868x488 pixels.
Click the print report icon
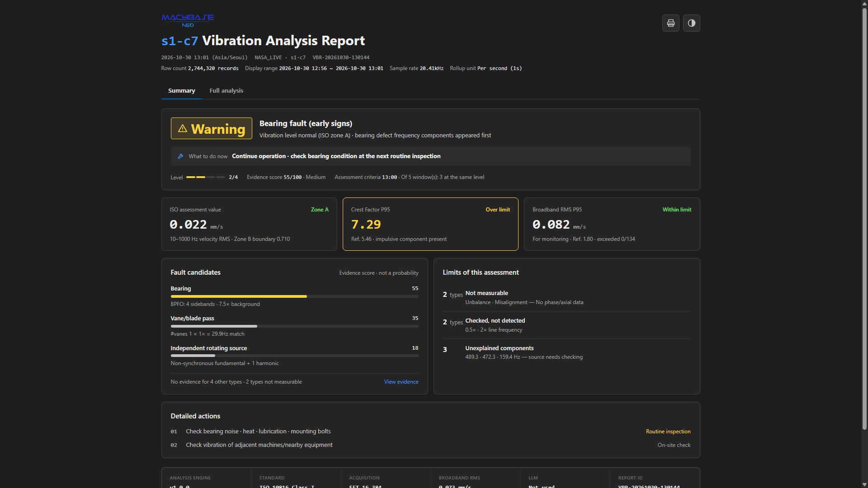671,23
